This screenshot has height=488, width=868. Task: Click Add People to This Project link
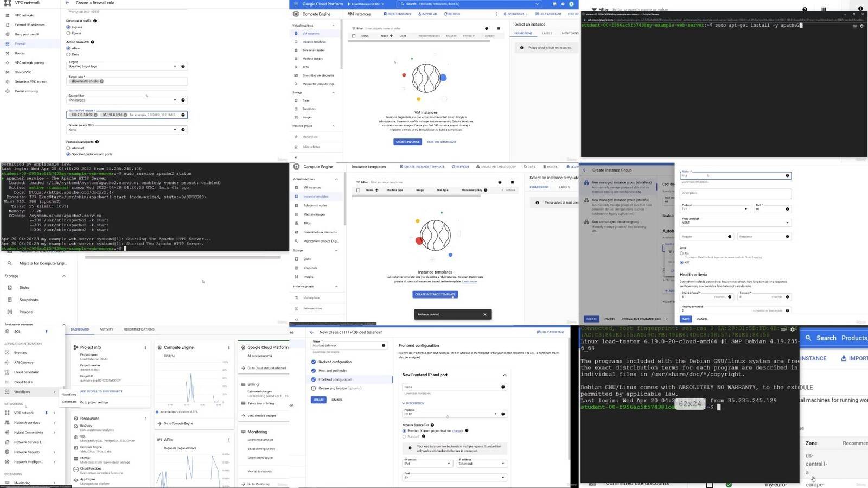101,391
